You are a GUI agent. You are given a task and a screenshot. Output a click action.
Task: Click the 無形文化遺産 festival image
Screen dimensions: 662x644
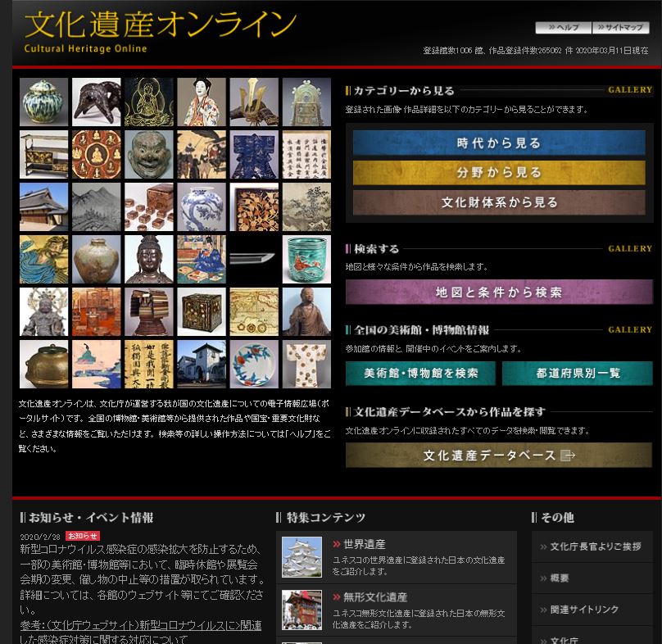pyautogui.click(x=302, y=610)
